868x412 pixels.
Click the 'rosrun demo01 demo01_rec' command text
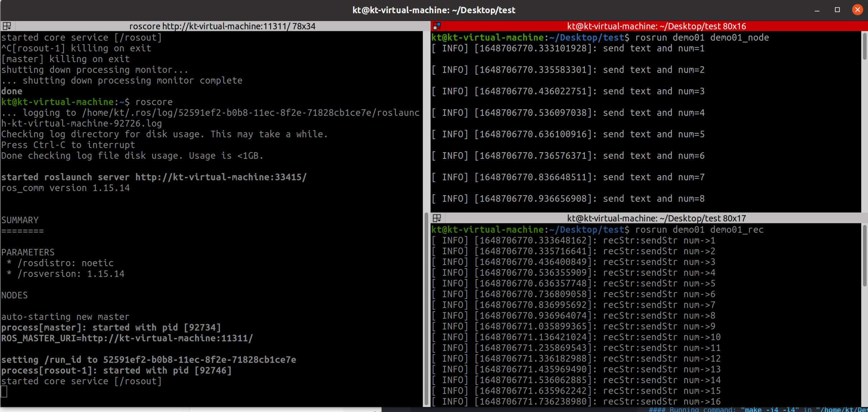coord(699,229)
